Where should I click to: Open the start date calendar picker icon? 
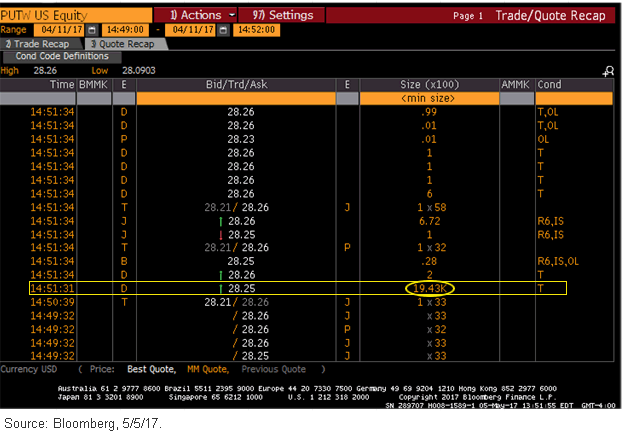(92, 30)
